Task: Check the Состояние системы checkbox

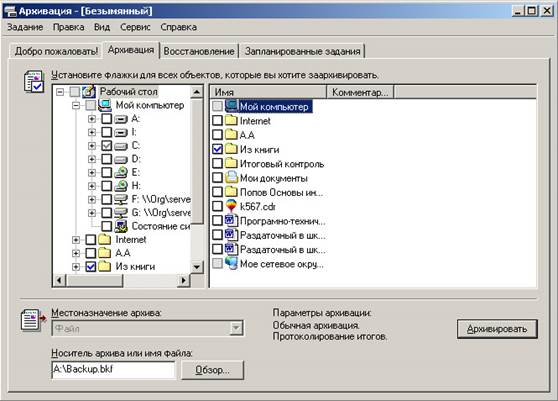Action: point(106,226)
